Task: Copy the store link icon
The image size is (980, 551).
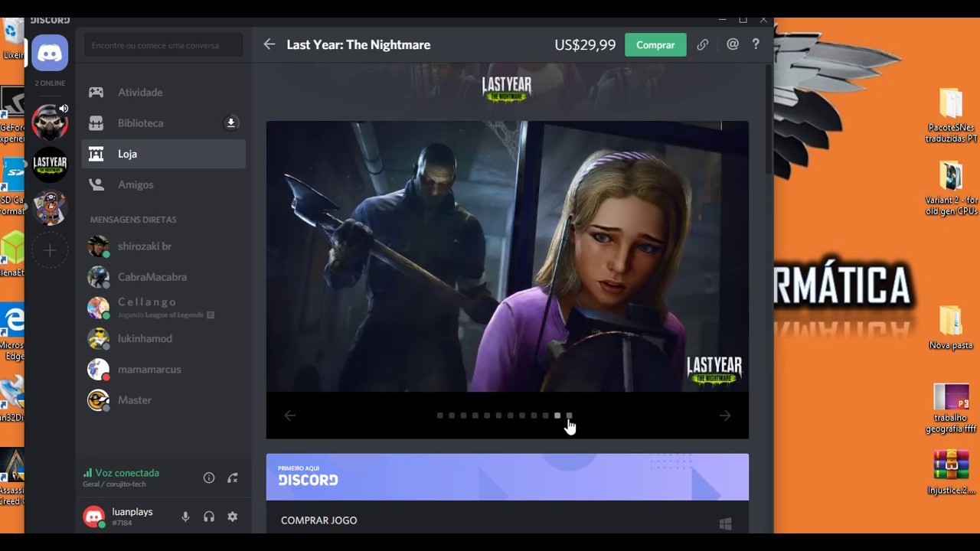Action: point(703,44)
